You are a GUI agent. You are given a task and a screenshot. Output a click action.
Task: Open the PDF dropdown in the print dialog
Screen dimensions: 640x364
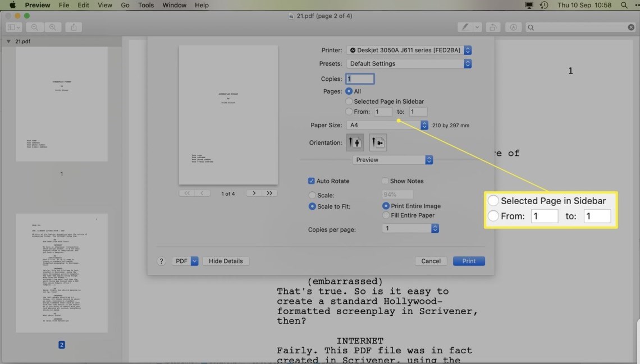click(185, 261)
